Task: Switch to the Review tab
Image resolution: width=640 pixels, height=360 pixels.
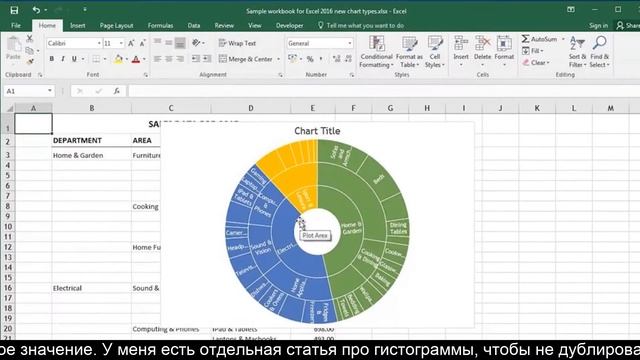Action: 224,25
